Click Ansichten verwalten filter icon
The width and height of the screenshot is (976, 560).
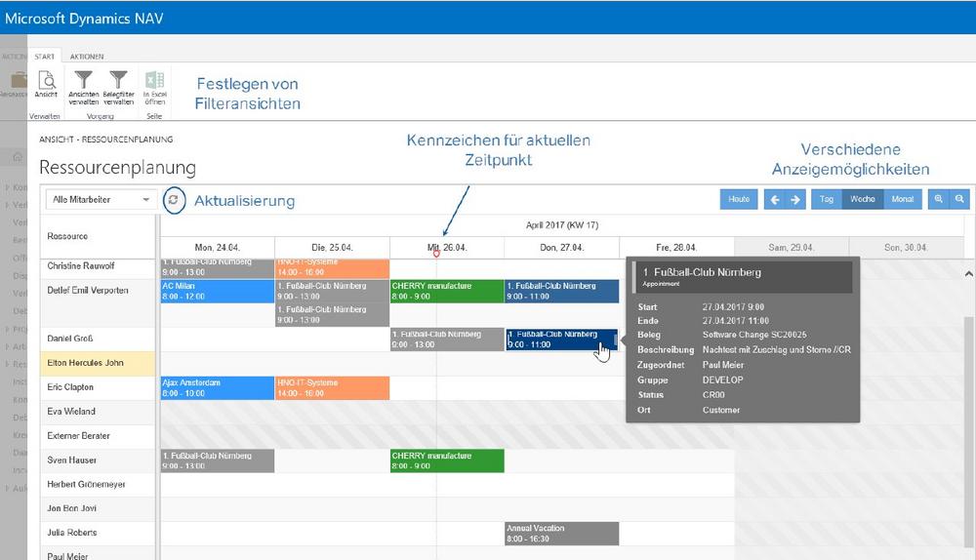pos(83,87)
